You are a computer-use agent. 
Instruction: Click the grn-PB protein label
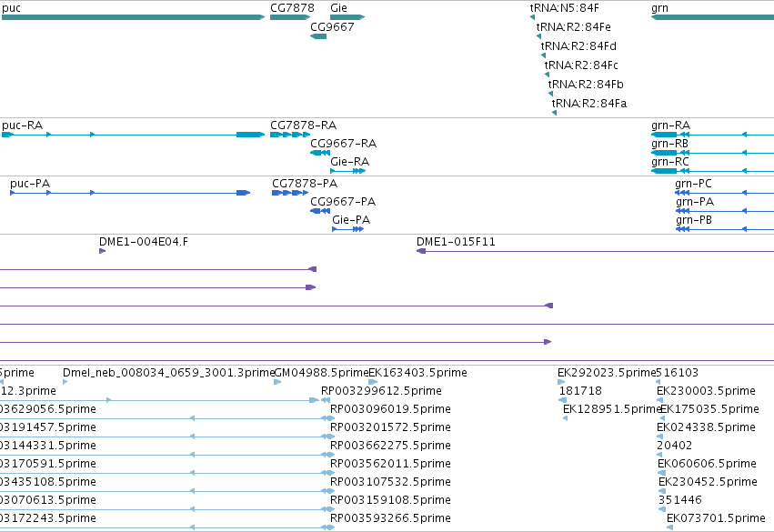click(x=694, y=220)
